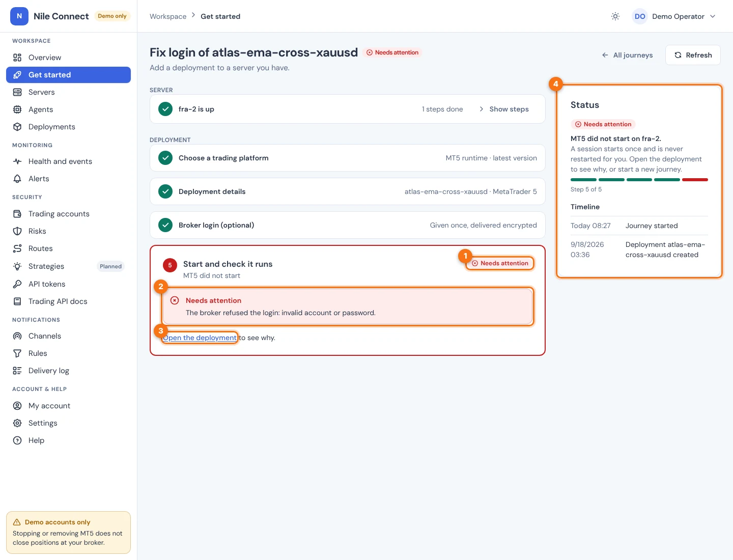Click the Demo only badge

point(112,16)
